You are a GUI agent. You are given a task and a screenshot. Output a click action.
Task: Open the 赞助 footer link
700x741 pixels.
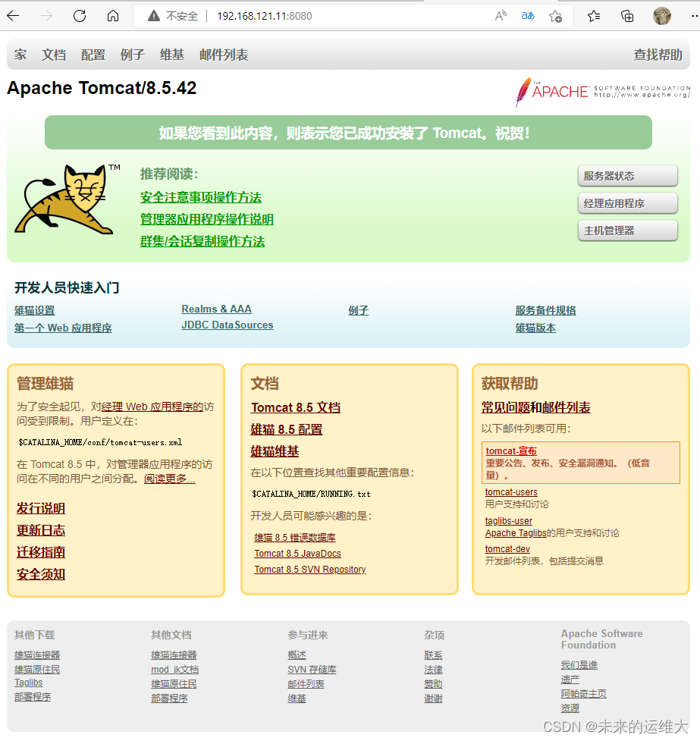coord(433,684)
